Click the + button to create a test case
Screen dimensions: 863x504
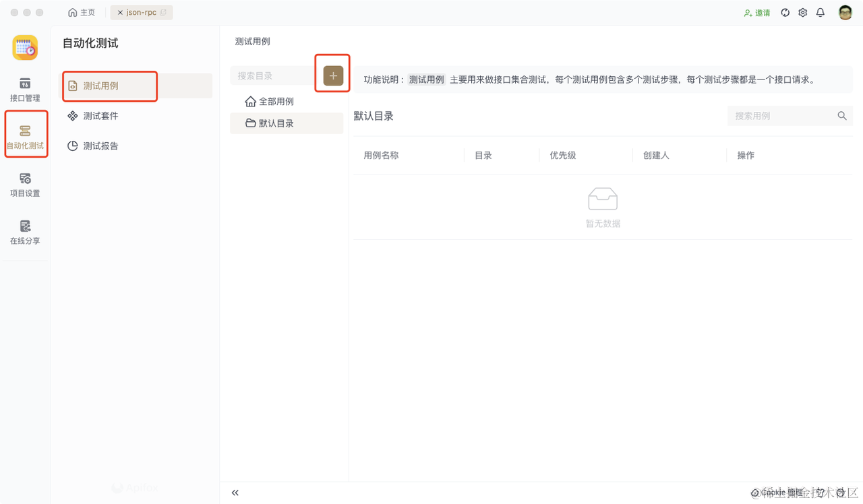click(x=332, y=75)
